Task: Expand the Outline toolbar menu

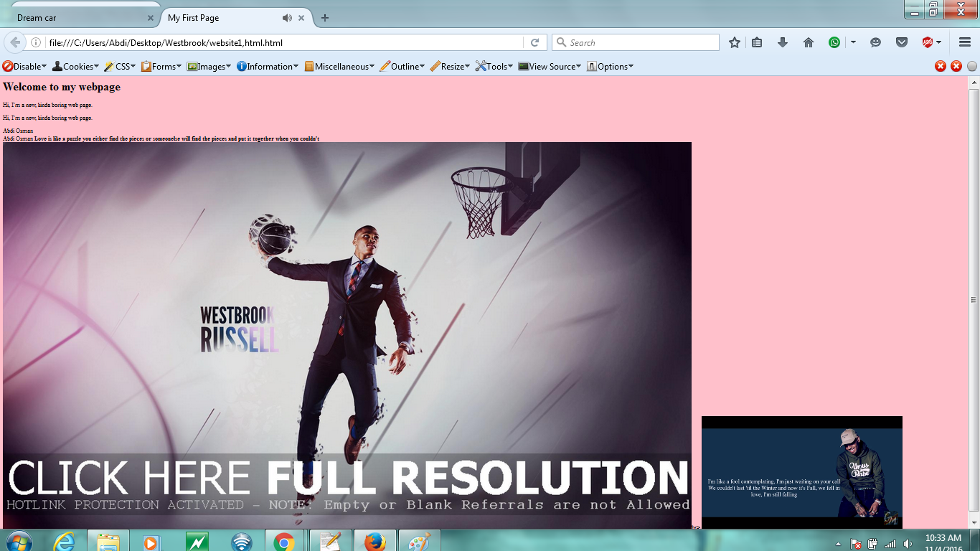Action: point(402,66)
